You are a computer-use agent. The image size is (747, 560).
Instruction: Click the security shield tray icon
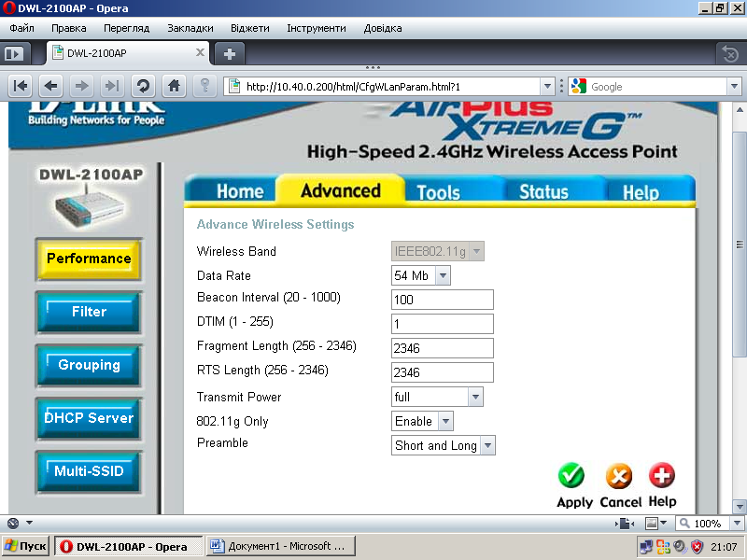click(x=697, y=547)
